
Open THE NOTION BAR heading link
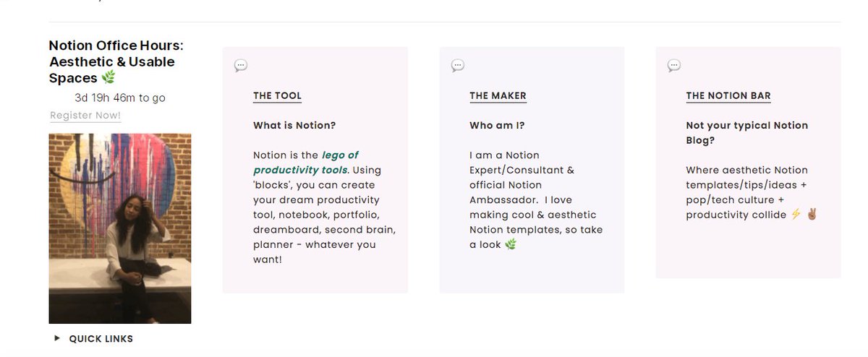coord(728,96)
